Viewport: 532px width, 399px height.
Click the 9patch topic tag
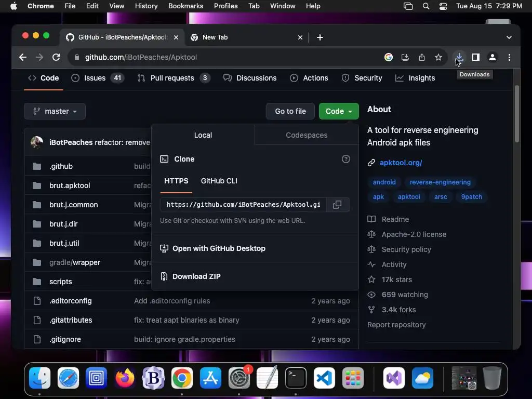[x=471, y=197]
